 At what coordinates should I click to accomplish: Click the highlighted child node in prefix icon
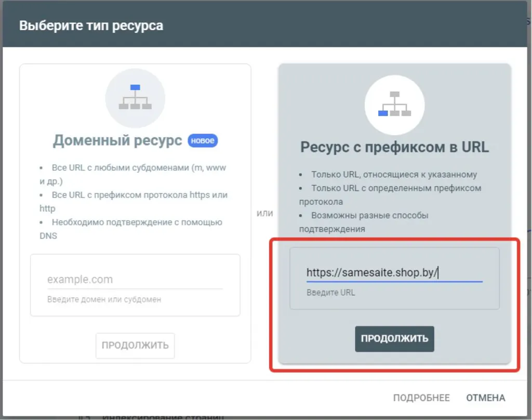(383, 113)
